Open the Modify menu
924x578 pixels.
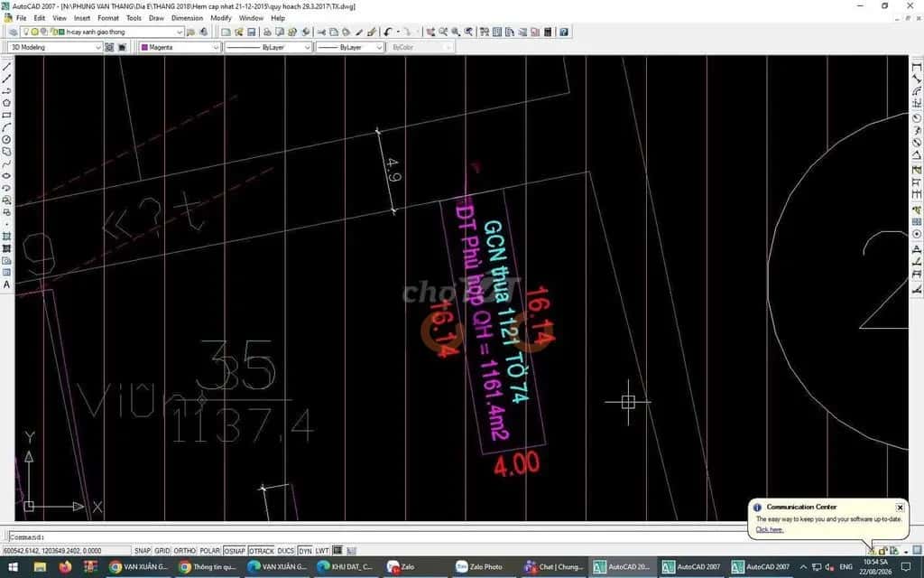(221, 18)
